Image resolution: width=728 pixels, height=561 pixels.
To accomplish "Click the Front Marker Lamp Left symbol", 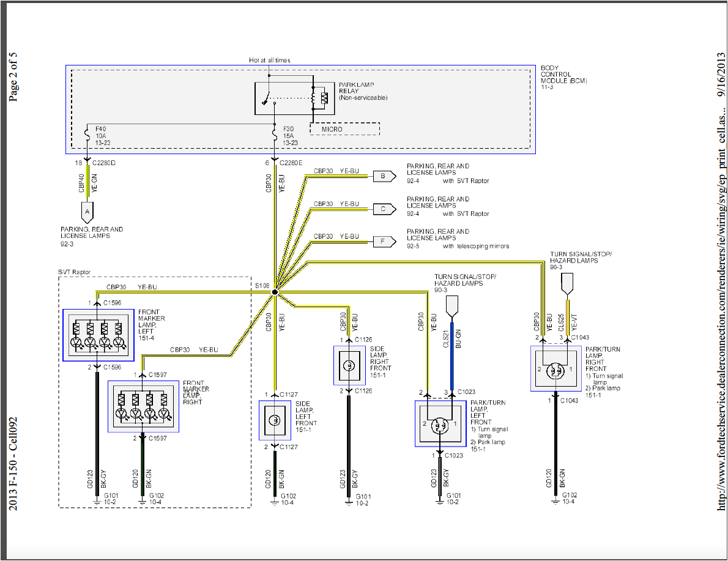I will [97, 335].
